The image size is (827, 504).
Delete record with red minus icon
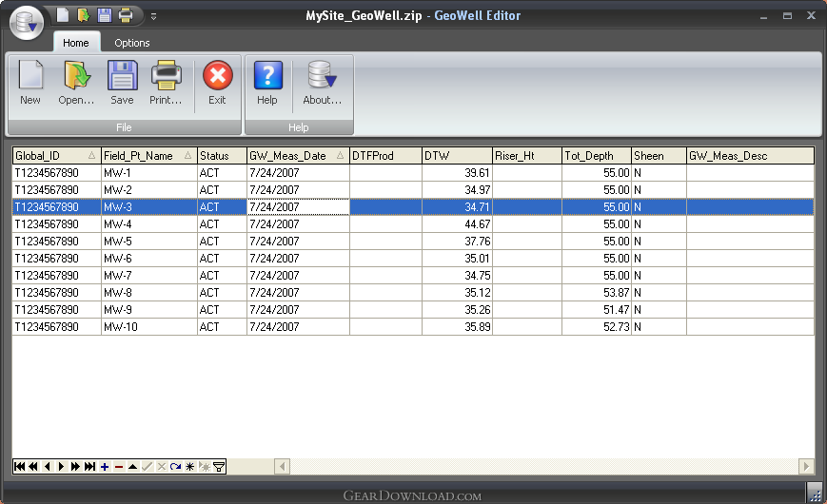119,467
